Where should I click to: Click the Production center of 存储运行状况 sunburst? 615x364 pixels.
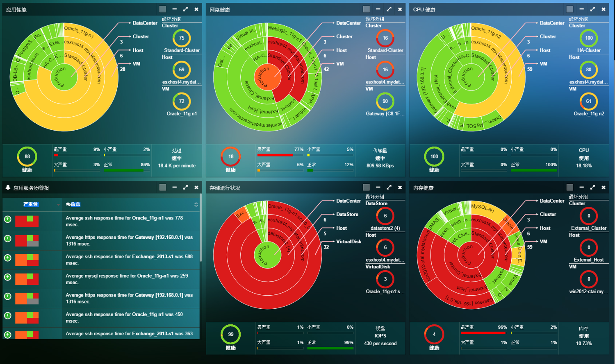tap(267, 255)
